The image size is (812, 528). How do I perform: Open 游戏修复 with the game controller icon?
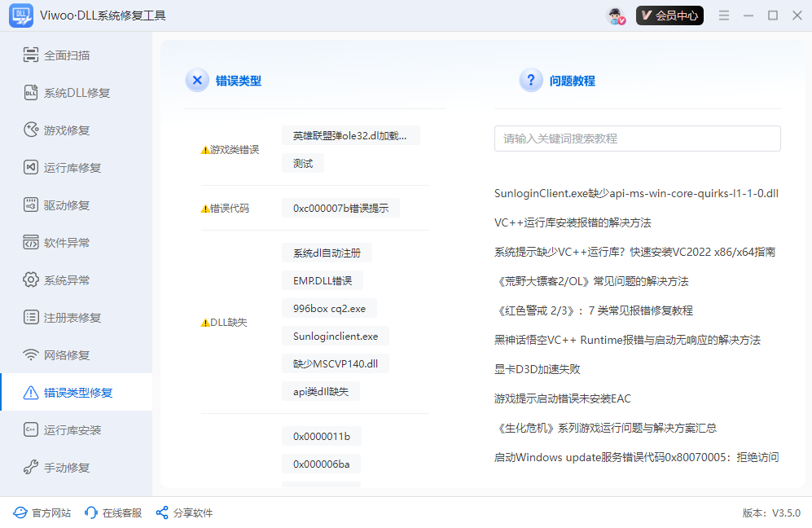(30, 130)
